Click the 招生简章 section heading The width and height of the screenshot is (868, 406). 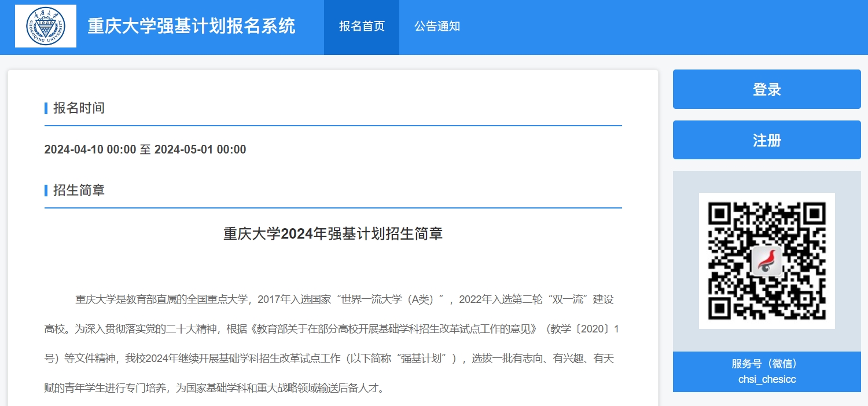point(79,190)
